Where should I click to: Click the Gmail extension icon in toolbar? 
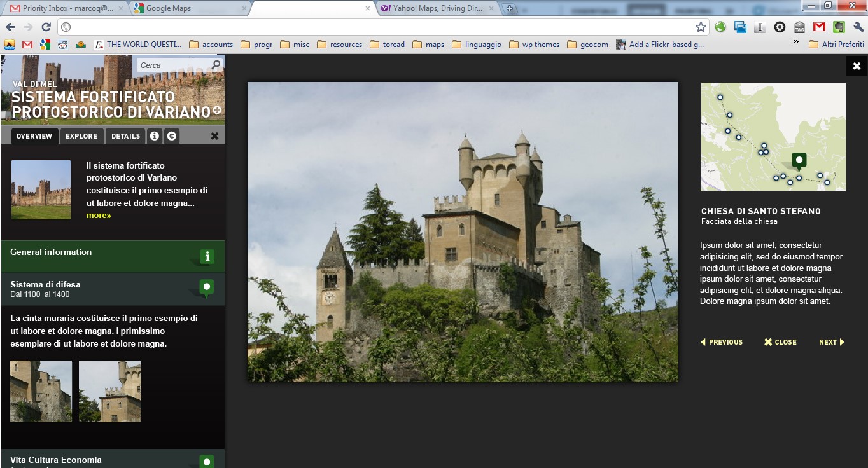coord(819,27)
